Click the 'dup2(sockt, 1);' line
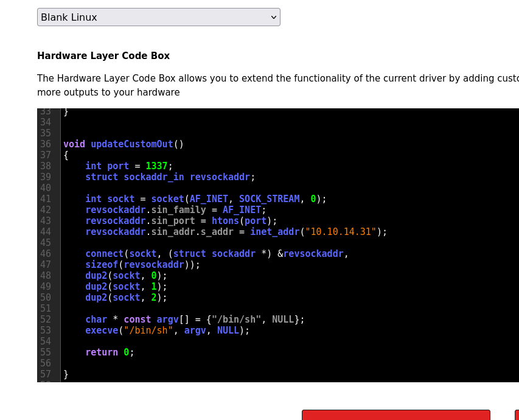The image size is (519, 420). pos(127,286)
